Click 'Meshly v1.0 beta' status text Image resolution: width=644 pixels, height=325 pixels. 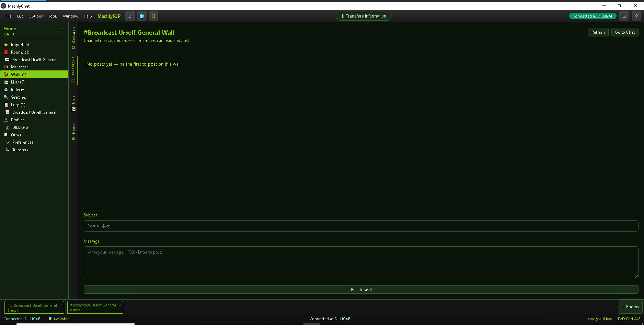(600, 319)
